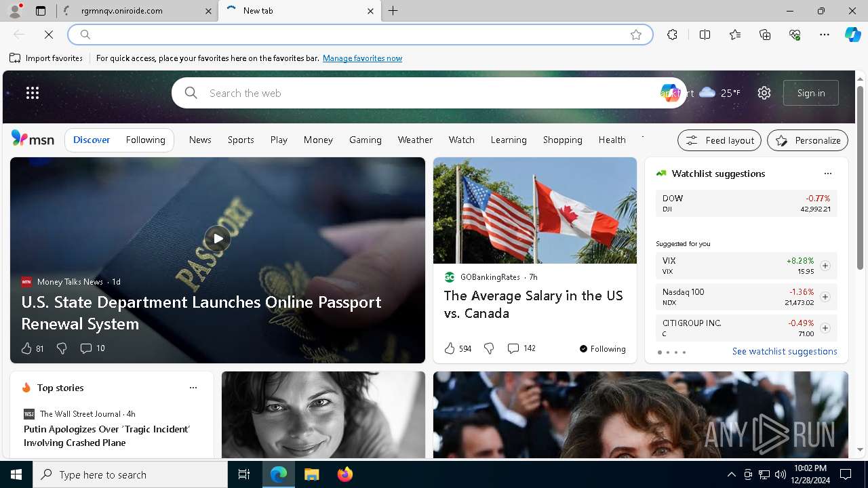The height and width of the screenshot is (488, 868).
Task: Open the MSN apps grid launcher
Action: (33, 93)
